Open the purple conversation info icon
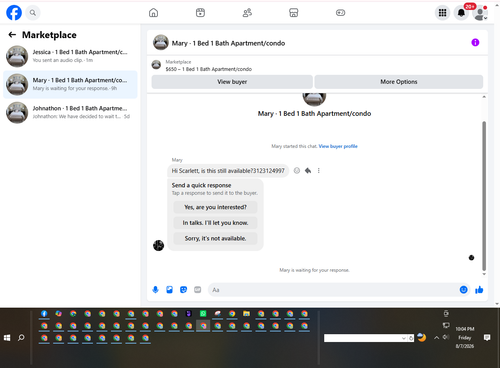The image size is (500, 368). pyautogui.click(x=475, y=42)
